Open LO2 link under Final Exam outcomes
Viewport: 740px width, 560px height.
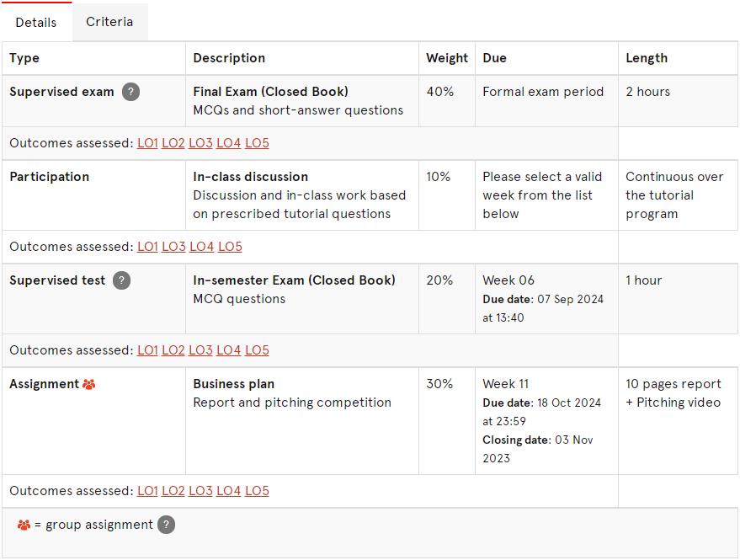click(x=173, y=143)
